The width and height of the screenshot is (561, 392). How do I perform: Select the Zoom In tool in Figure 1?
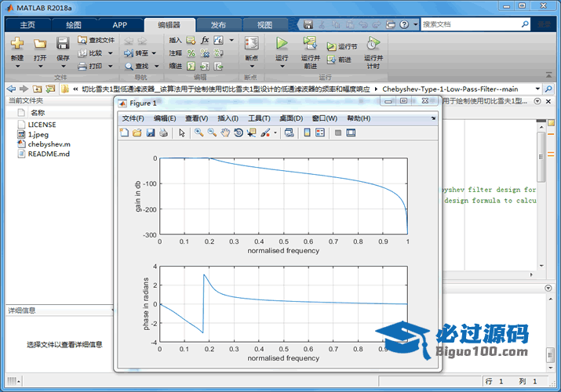(199, 133)
